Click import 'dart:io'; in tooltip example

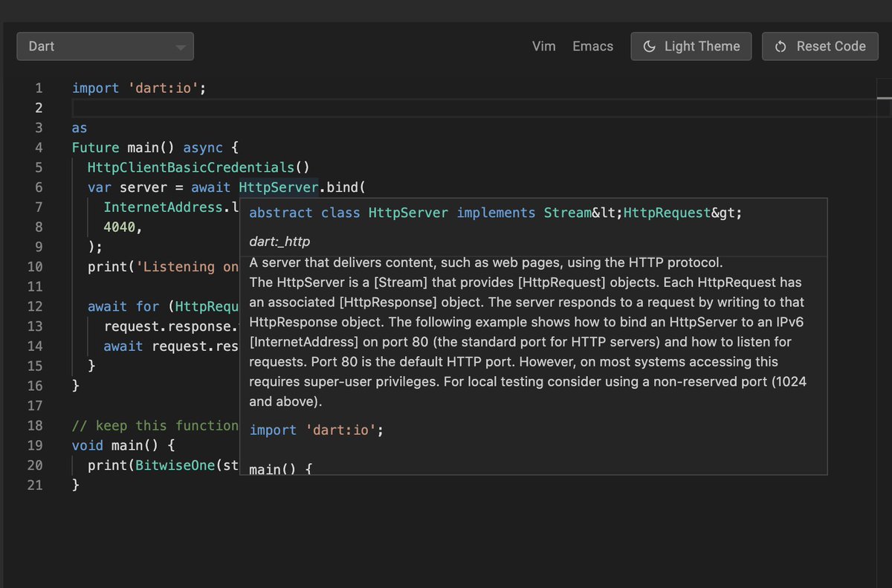pyautogui.click(x=317, y=430)
